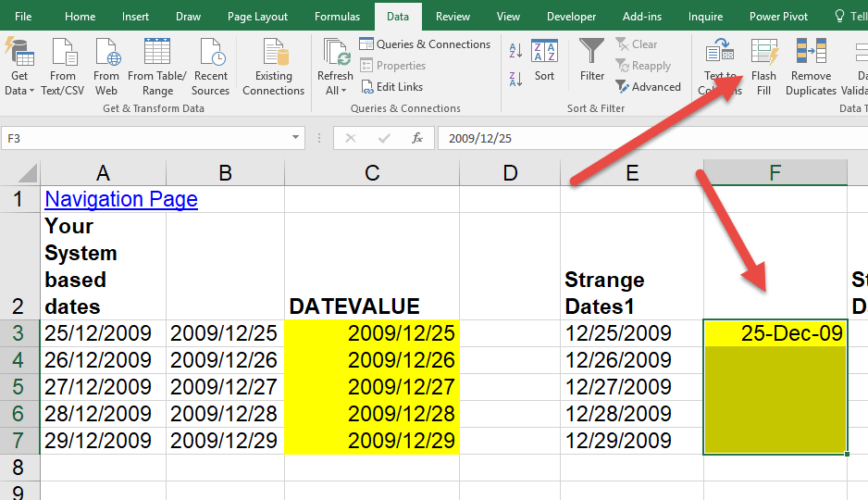Screen dimensions: 868x500
Task: Switch to the Formulas tab
Action: [x=337, y=17]
